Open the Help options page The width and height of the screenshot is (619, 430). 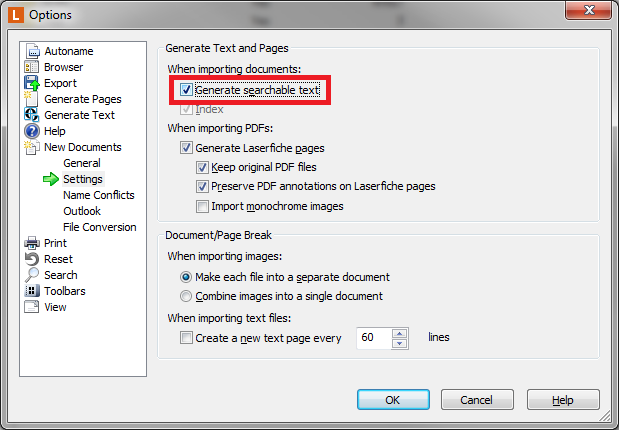click(x=55, y=131)
